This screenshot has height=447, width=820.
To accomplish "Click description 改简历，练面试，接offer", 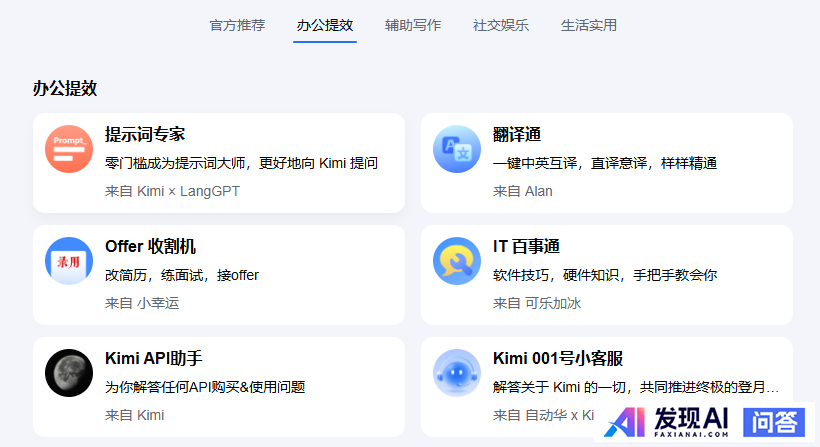I will coord(182,275).
